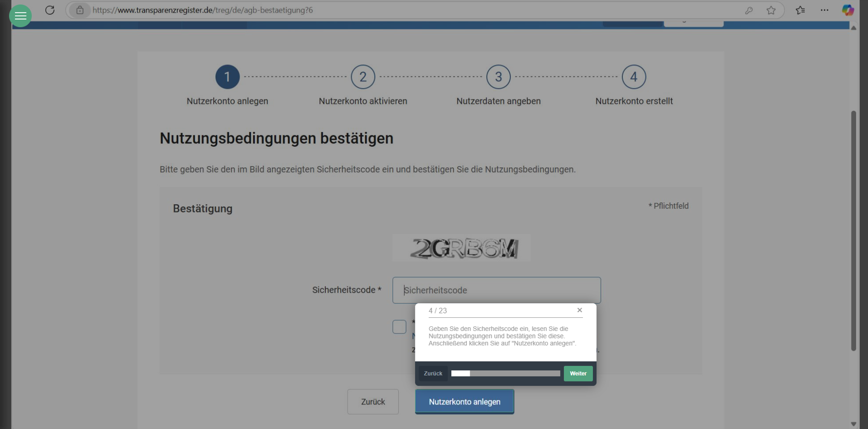Screen dimensions: 868x429
Task: Click Weiter in the tutorial tooltip
Action: 578,373
